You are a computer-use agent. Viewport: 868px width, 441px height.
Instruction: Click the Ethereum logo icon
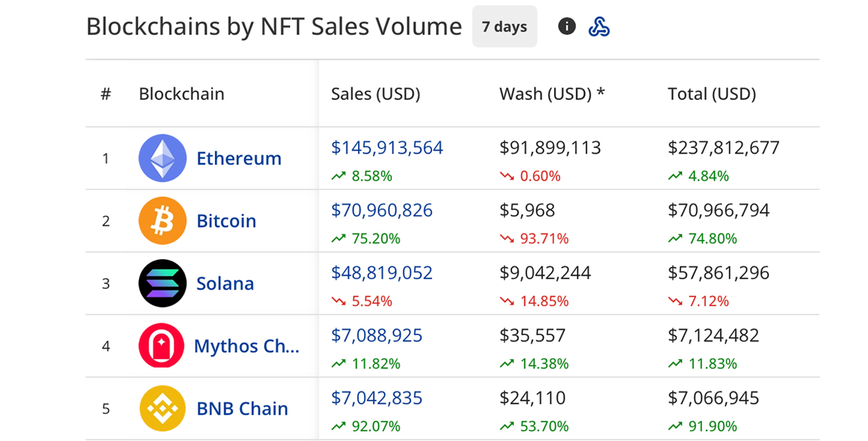tap(163, 158)
